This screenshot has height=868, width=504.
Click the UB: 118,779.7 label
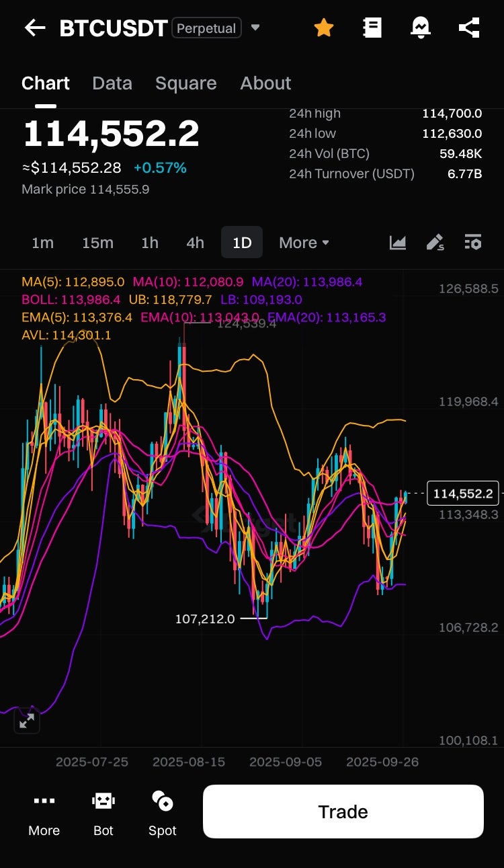coord(171,300)
